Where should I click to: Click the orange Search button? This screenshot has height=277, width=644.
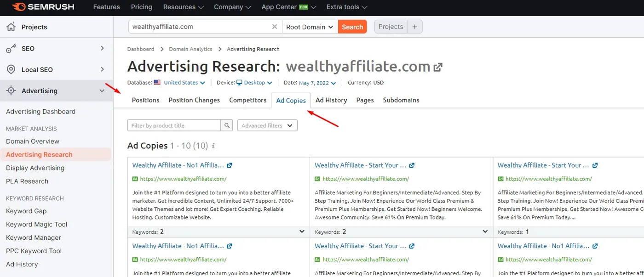pos(352,27)
